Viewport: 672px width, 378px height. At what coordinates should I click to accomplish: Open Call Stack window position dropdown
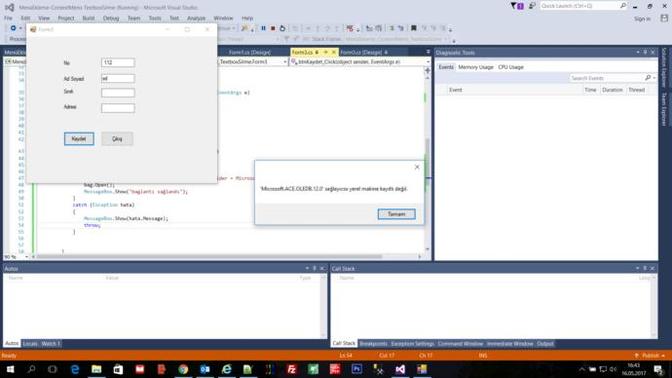tap(637, 268)
